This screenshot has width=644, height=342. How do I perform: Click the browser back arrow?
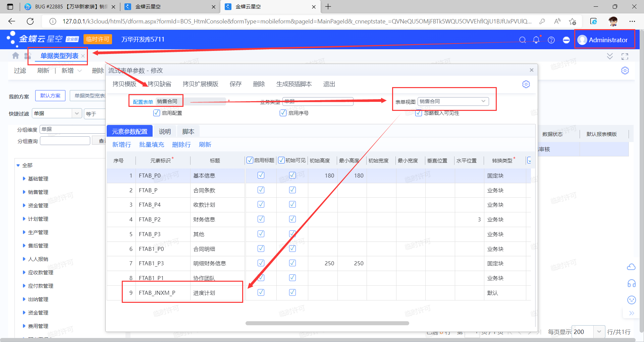pos(12,21)
